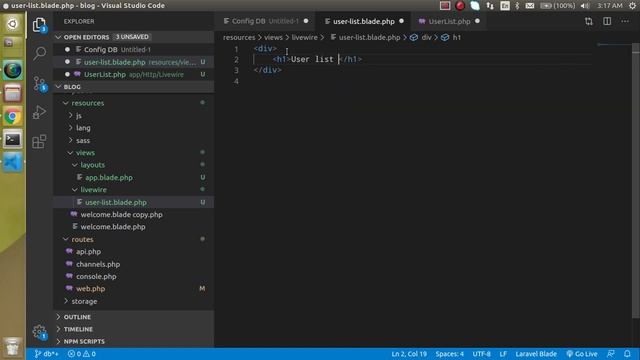Screen dimensions: 640x360
Task: Open system settings gear in top panel
Action: click(x=633, y=6)
